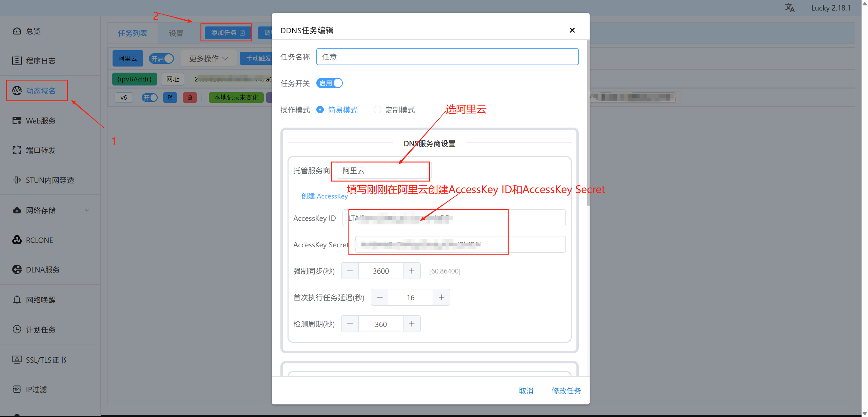868x417 pixels.
Task: Click the 创建 AccessKey link
Action: 324,196
